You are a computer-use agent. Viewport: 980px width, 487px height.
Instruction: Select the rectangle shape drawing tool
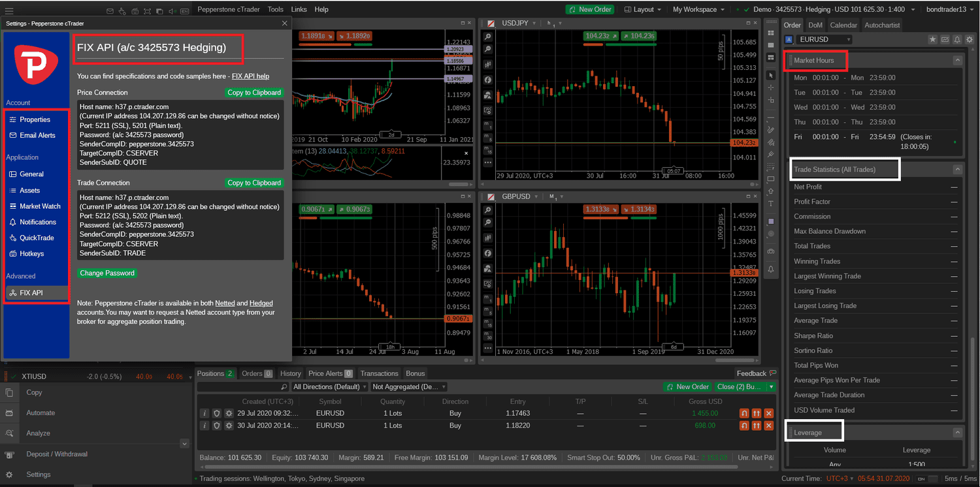[x=771, y=179]
